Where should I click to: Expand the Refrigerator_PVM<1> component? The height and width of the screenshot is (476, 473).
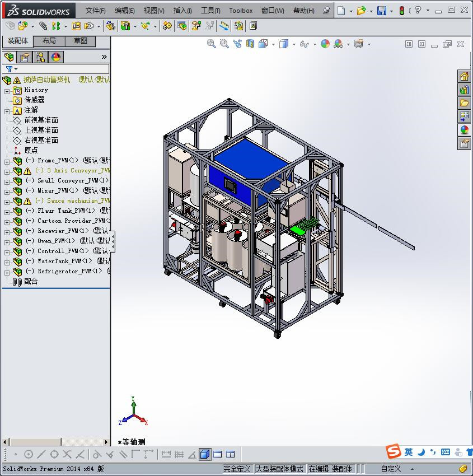(x=7, y=273)
